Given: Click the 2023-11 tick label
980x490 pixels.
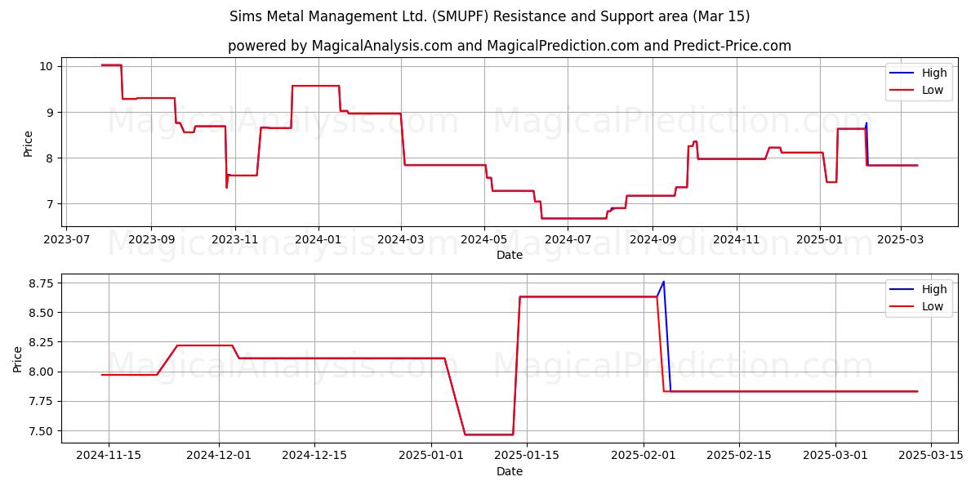Looking at the screenshot, I should coord(235,240).
